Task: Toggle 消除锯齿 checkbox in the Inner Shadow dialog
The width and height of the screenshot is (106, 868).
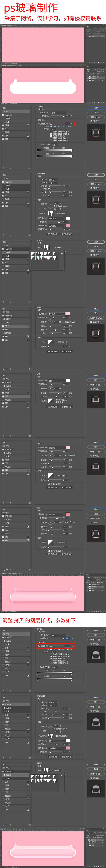Action: 57,342
